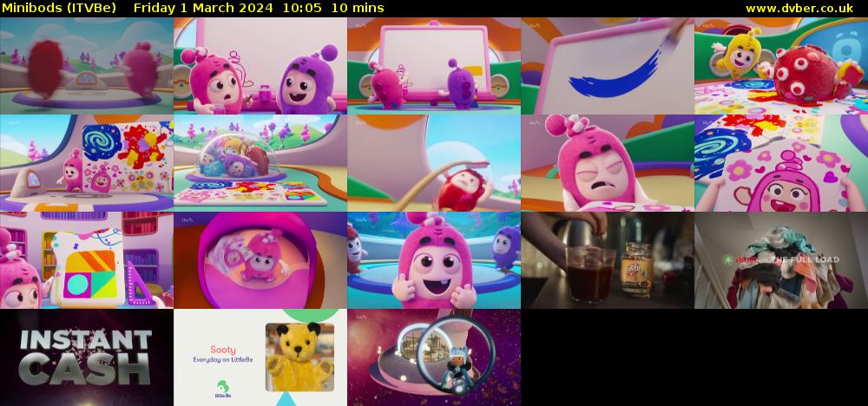The height and width of the screenshot is (406, 868).
Task: Click the Minibods (ITVBe) title text
Action: tap(59, 8)
